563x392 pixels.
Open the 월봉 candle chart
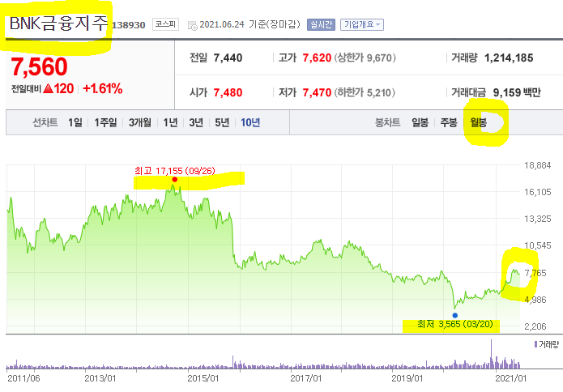pos(478,123)
